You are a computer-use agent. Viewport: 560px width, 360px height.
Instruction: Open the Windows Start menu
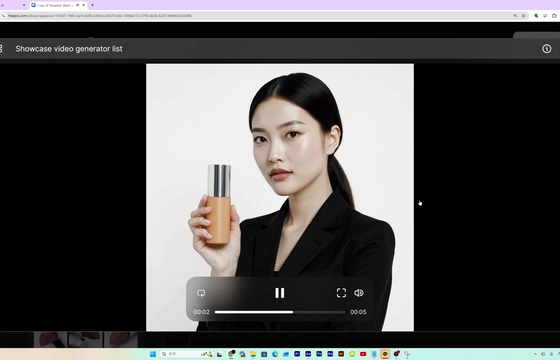[153, 354]
